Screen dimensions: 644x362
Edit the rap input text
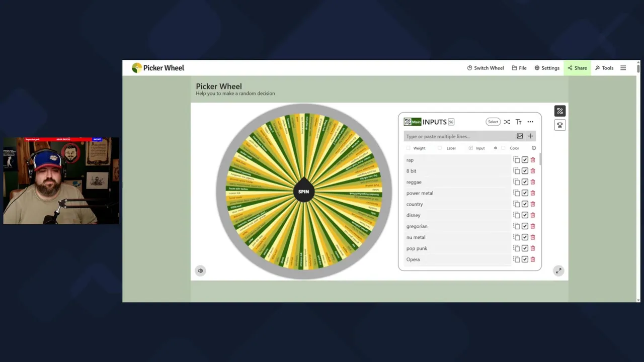coord(457,160)
